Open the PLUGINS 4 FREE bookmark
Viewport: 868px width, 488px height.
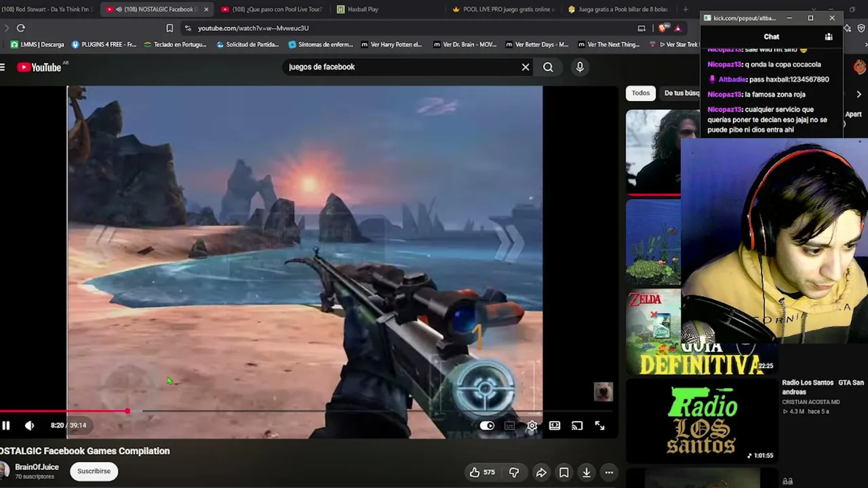point(104,45)
